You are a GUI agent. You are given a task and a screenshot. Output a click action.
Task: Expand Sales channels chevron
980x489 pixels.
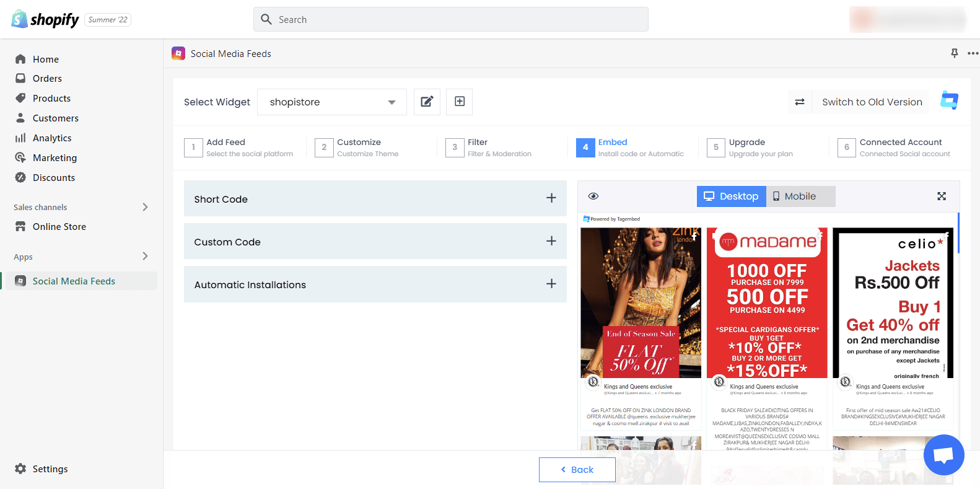(x=145, y=207)
